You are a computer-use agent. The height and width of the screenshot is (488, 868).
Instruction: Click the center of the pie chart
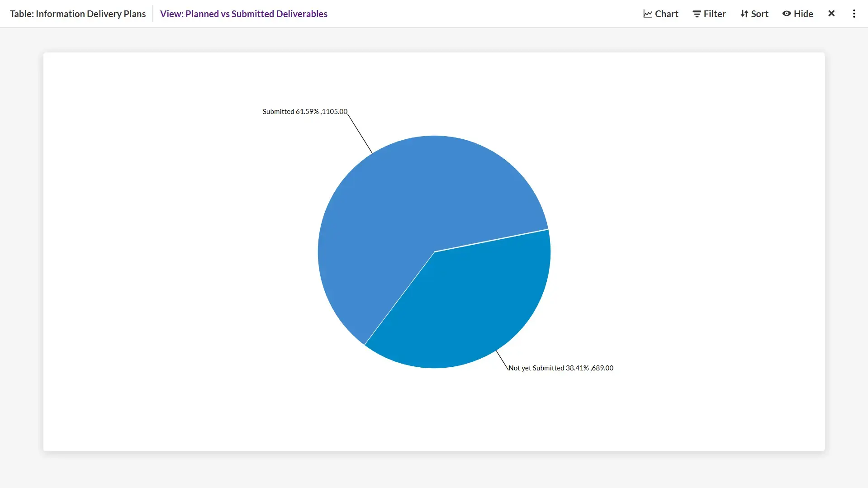click(x=434, y=251)
